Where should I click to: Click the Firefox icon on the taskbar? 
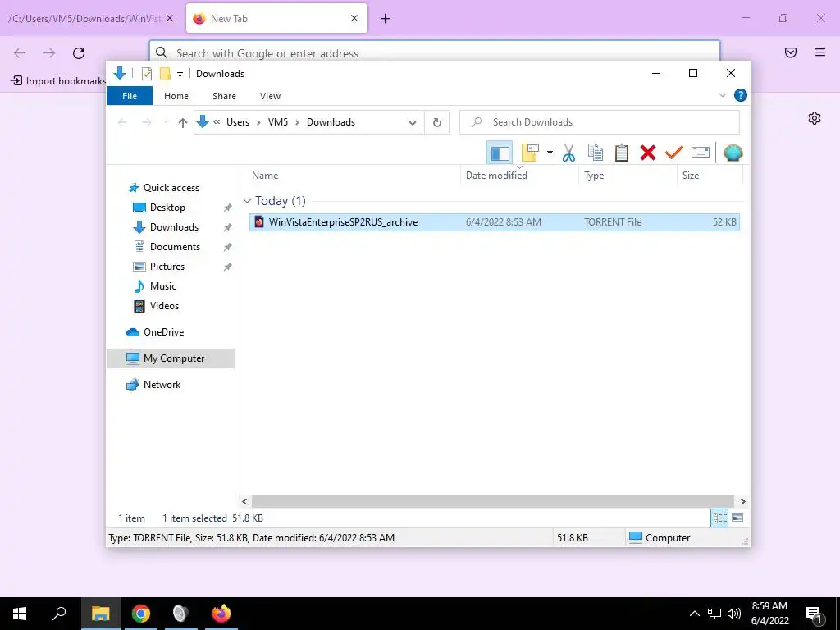tap(221, 614)
